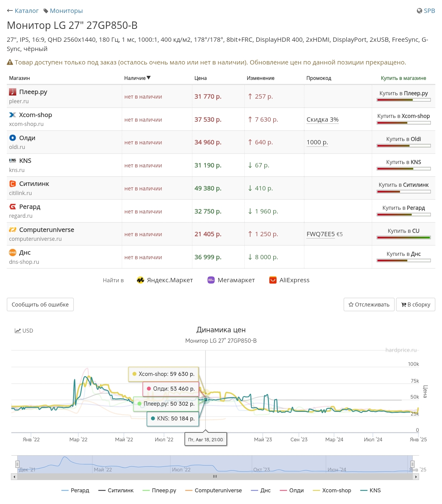This screenshot has height=504, width=442.
Task: Open the Купить в KNS link
Action: [x=404, y=162]
